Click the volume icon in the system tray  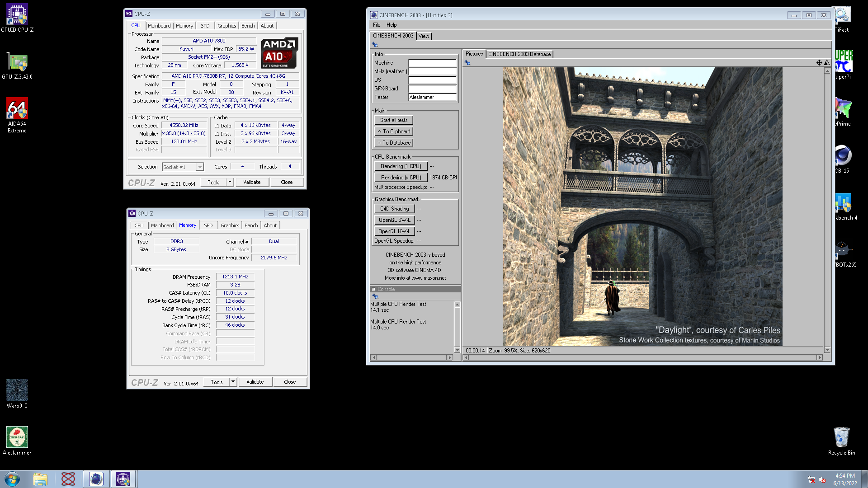pos(823,479)
